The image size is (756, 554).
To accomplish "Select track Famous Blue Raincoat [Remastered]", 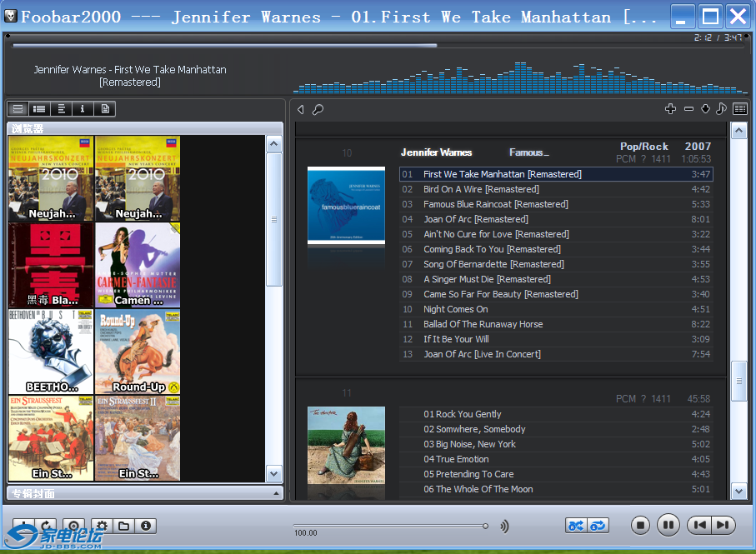I will (495, 204).
